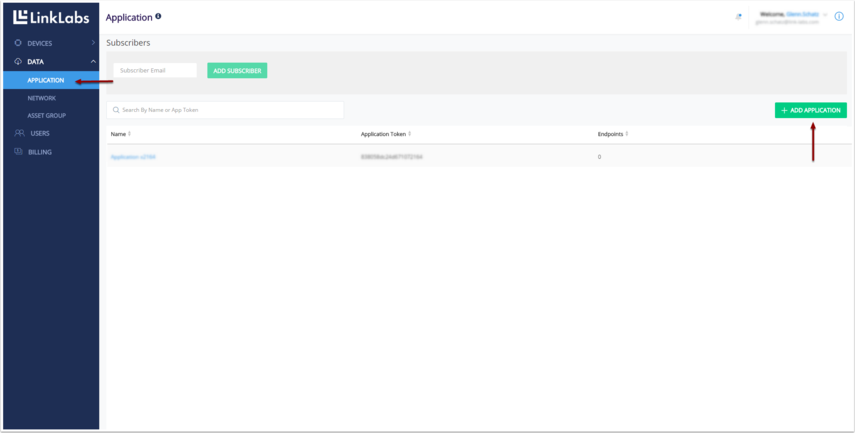The width and height of the screenshot is (855, 433).
Task: Open the user account dropdown arrow
Action: pyautogui.click(x=825, y=15)
